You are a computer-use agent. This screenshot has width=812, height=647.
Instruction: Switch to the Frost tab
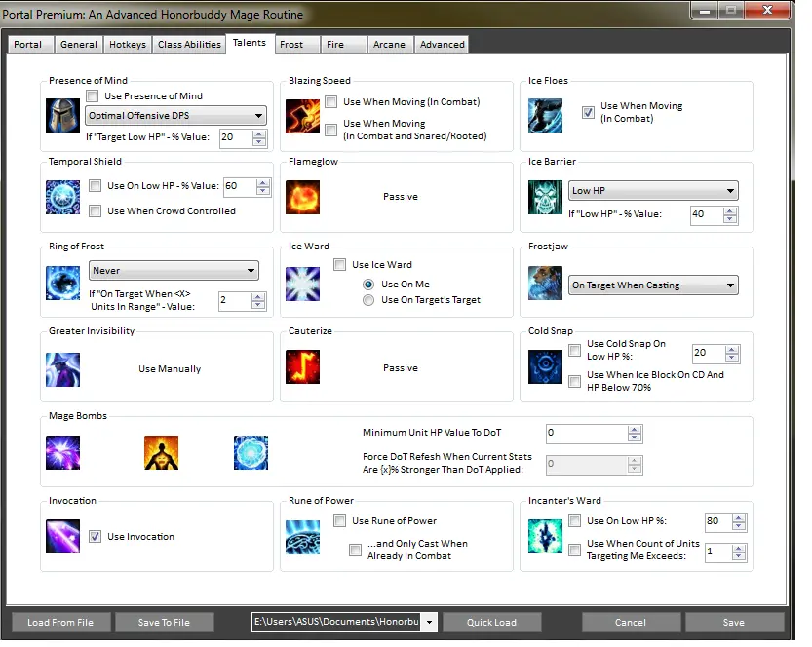click(x=297, y=45)
